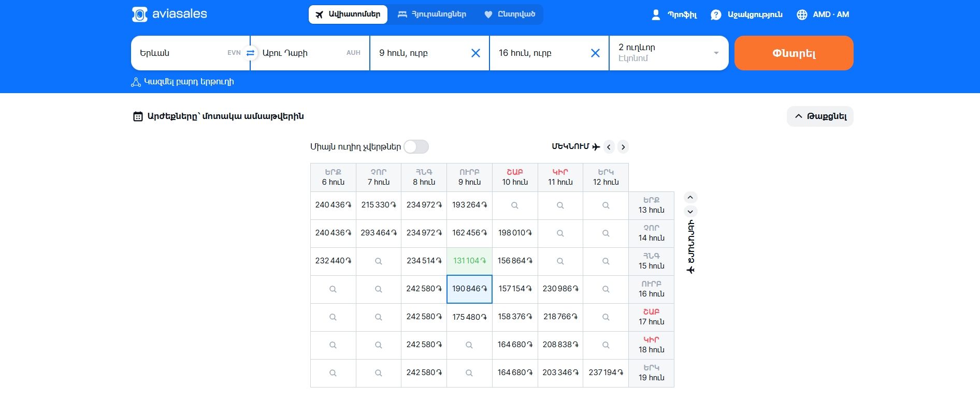Click the Երևան origin input field
The width and height of the screenshot is (980, 417).
click(x=181, y=53)
